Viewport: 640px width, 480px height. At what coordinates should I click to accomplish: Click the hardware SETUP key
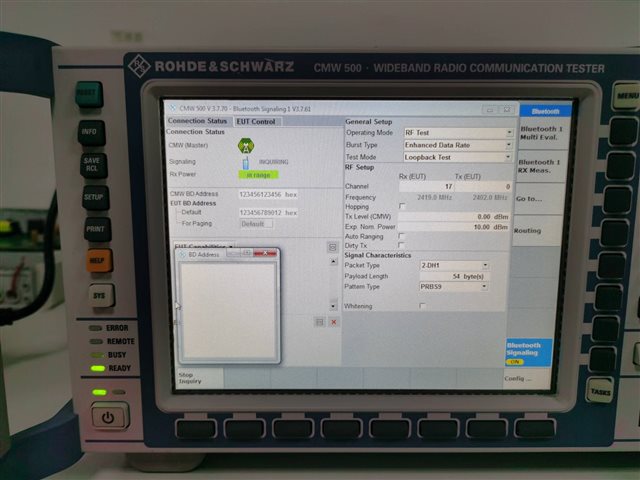point(96,198)
